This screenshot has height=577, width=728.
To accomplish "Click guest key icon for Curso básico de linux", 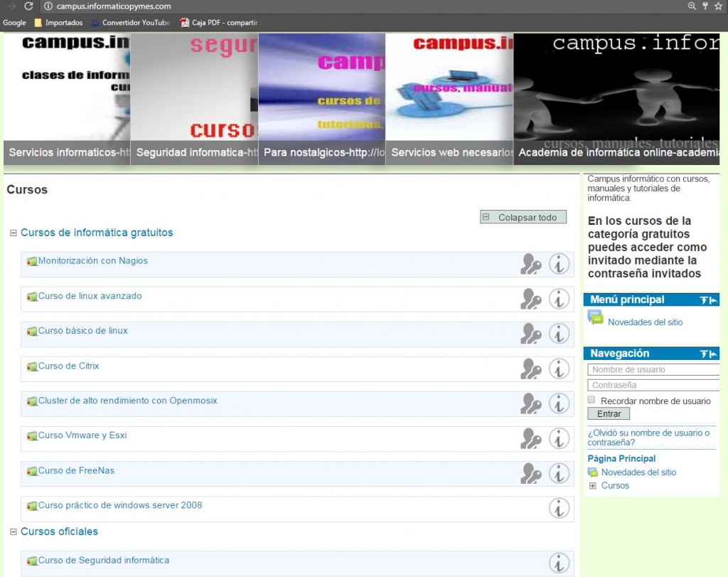I will tap(530, 334).
